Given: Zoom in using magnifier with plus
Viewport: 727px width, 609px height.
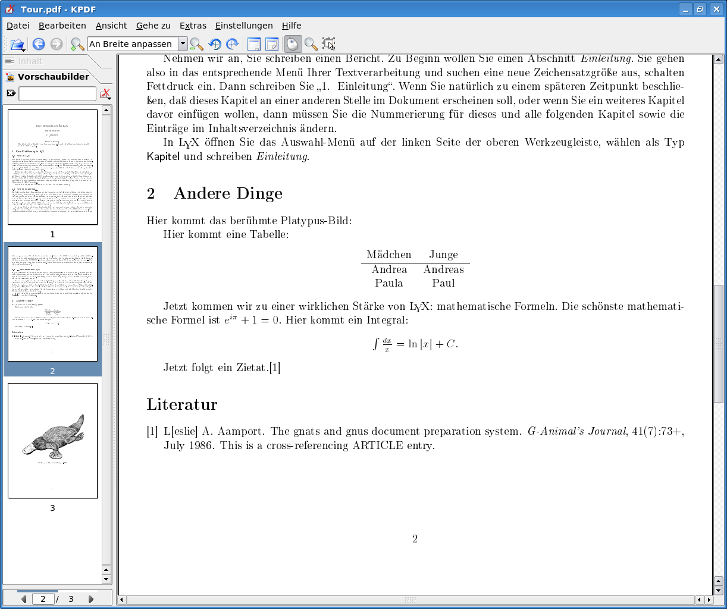Looking at the screenshot, I should point(77,44).
